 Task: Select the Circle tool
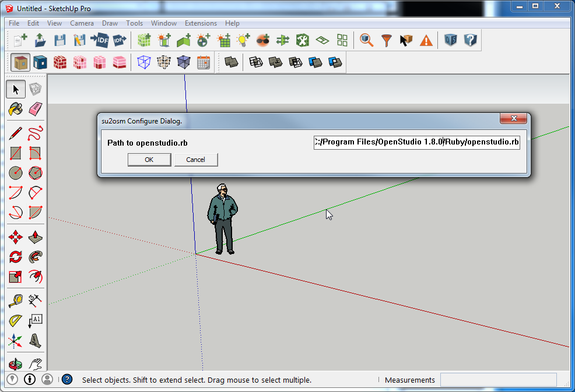coord(16,173)
